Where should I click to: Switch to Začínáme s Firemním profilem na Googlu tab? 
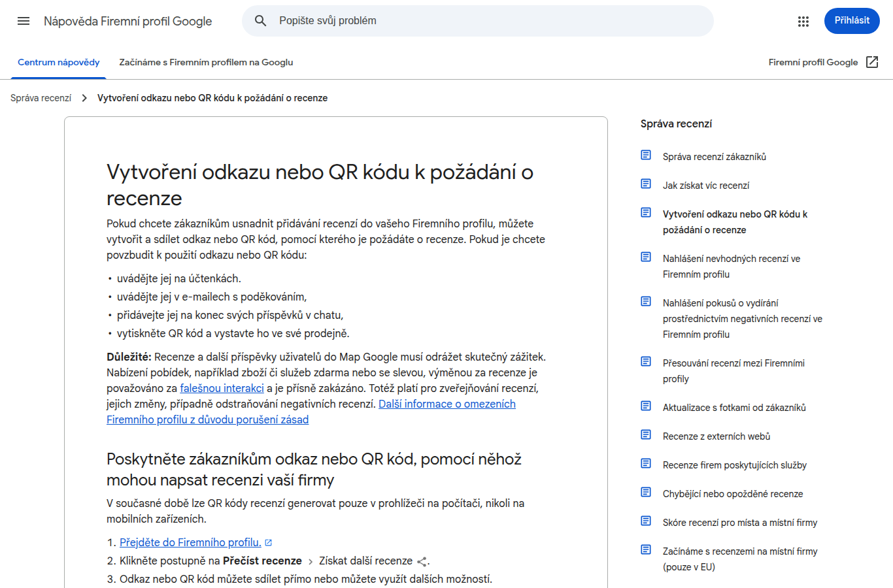tap(206, 63)
